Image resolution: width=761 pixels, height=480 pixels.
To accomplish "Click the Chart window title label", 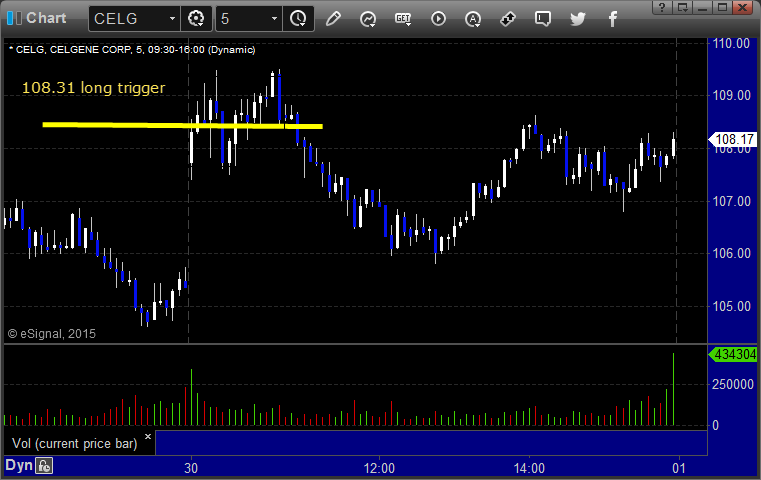I will 46,18.
